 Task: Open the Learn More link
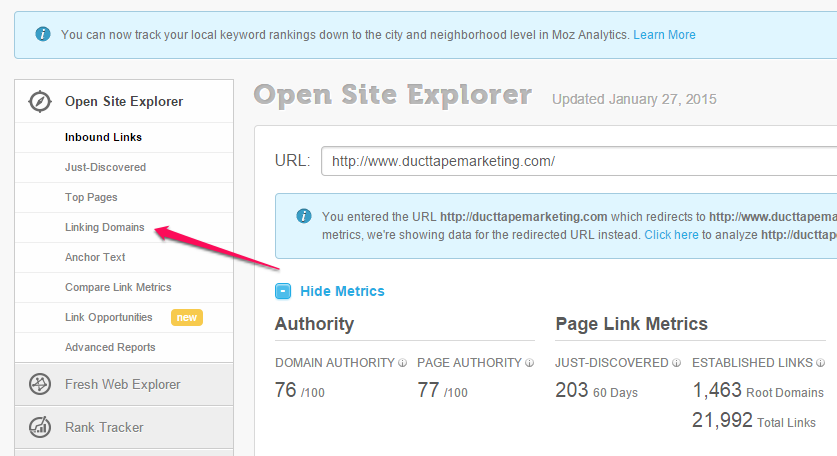click(x=664, y=35)
